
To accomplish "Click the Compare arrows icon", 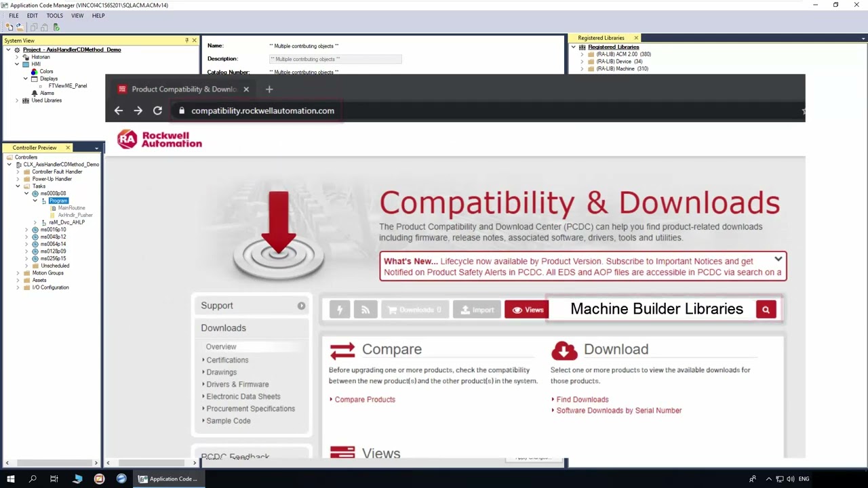I will click(x=342, y=350).
